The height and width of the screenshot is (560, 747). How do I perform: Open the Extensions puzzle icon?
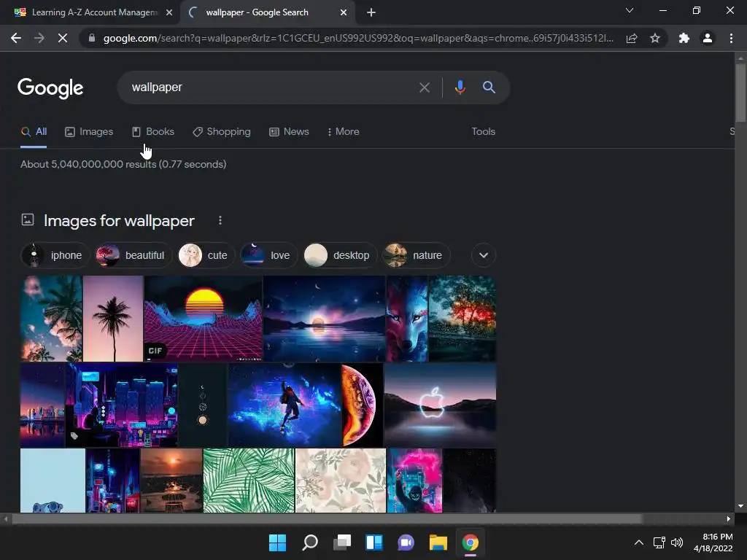[684, 38]
